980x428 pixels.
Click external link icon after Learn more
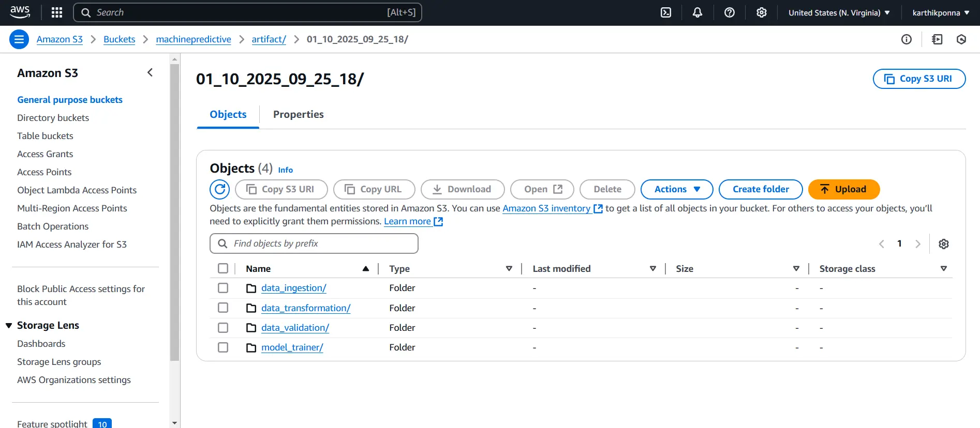(x=438, y=222)
